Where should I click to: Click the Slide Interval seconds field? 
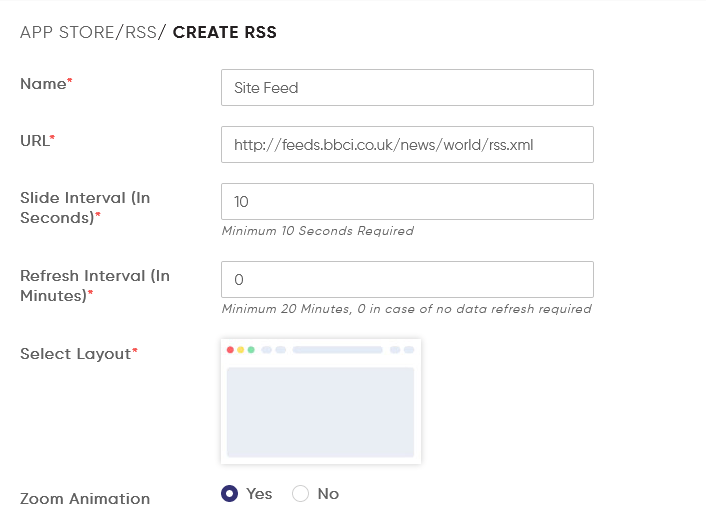pos(407,201)
